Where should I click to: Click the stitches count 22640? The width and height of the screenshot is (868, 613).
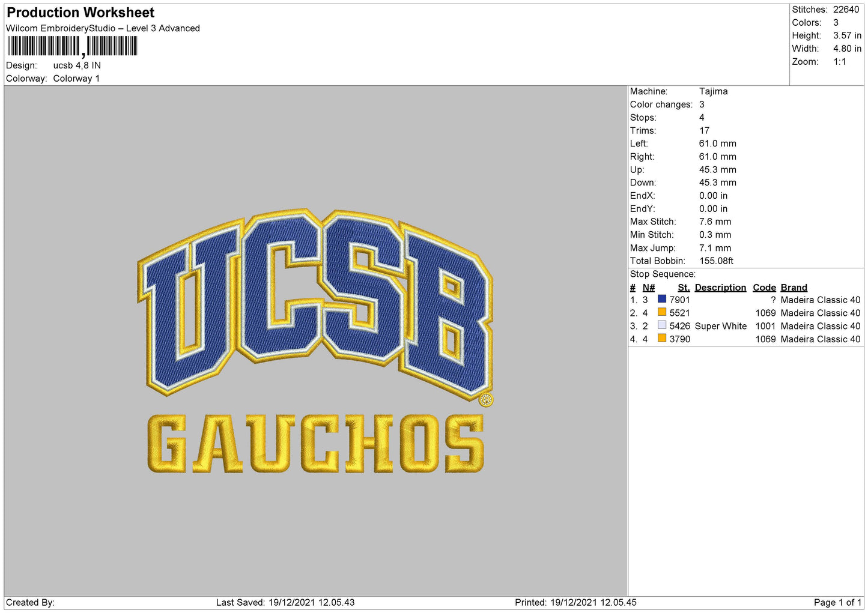tap(846, 10)
